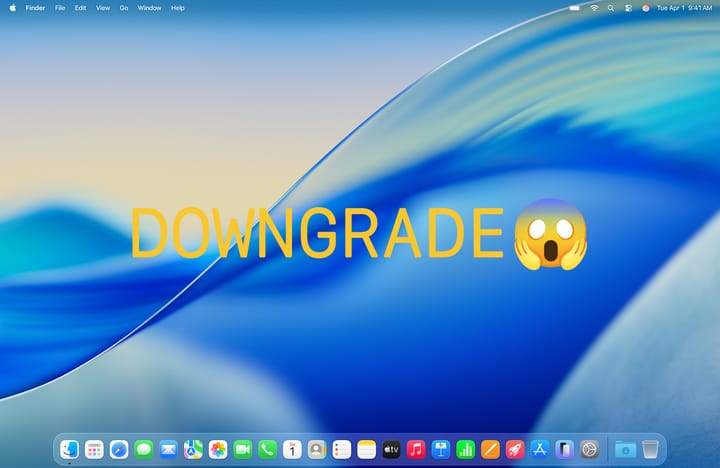Open the Trash in dock
Viewport: 720px width, 468px height.
(651, 450)
